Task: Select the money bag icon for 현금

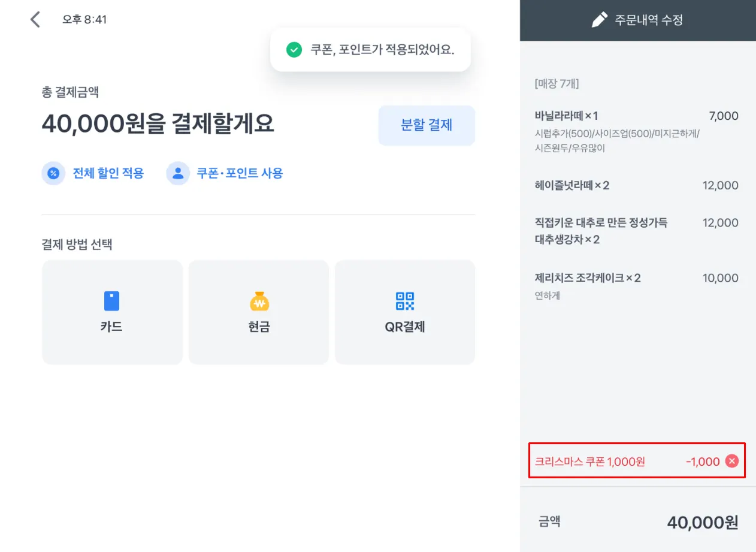Action: (259, 301)
